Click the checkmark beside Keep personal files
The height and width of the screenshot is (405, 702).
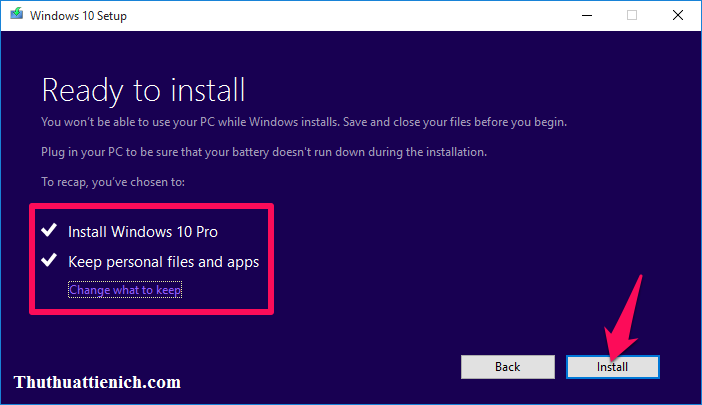[x=47, y=262]
